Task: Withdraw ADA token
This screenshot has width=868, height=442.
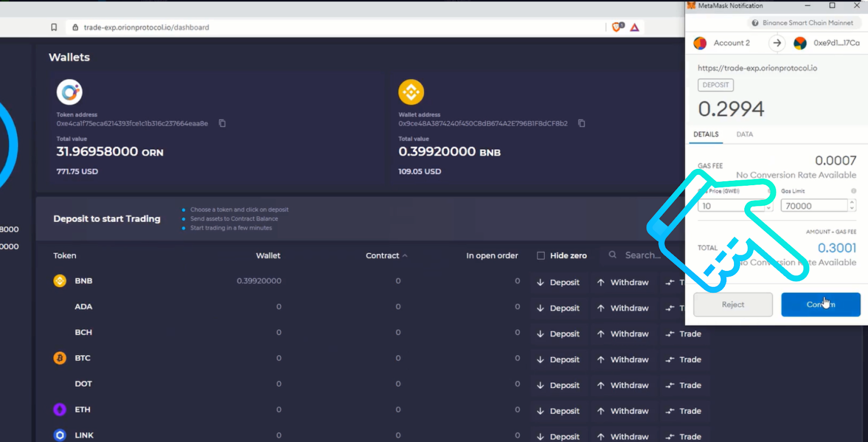Action: click(623, 308)
